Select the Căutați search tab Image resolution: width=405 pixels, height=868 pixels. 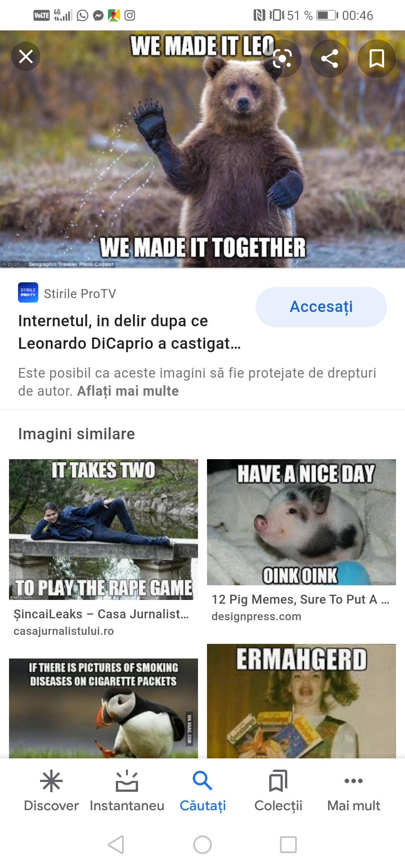click(202, 791)
